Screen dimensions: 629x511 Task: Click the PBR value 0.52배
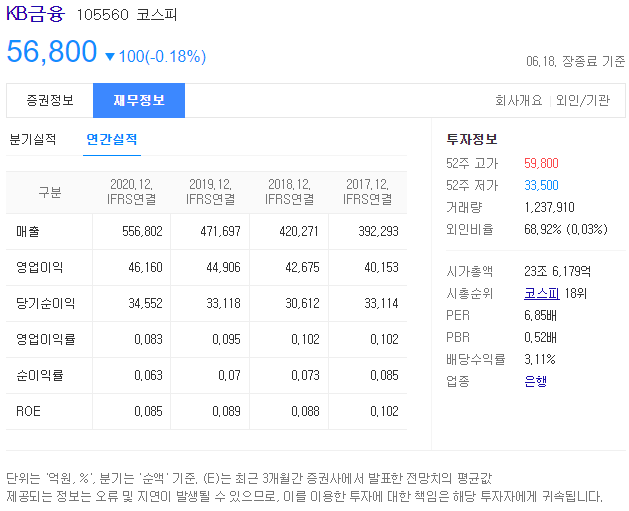[540, 337]
